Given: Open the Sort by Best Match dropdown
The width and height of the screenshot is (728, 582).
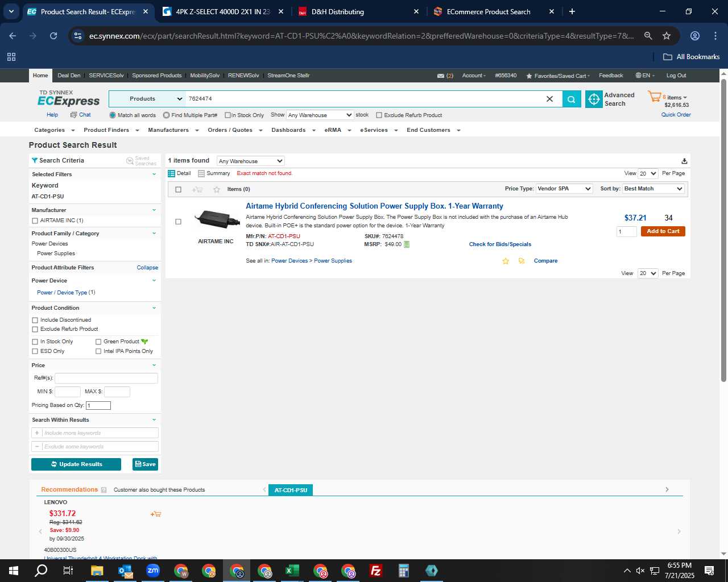Looking at the screenshot, I should [x=653, y=189].
